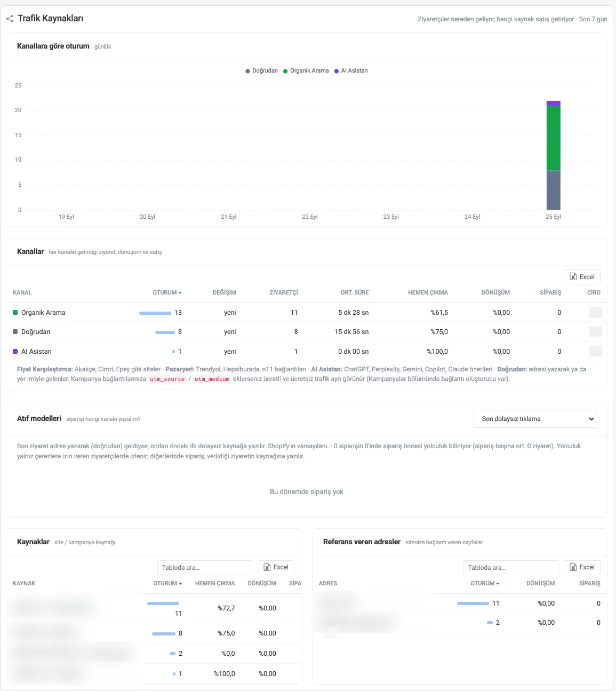Sort by DÖNÜŞÜM header in Kanallar
Image resolution: width=616 pixels, height=691 pixels.
495,293
